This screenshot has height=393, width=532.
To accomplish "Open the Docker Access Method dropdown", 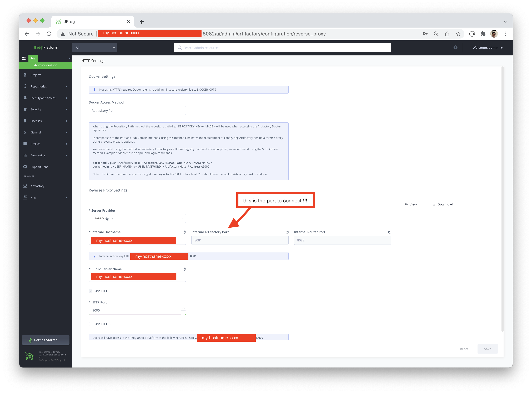I will tap(137, 111).
